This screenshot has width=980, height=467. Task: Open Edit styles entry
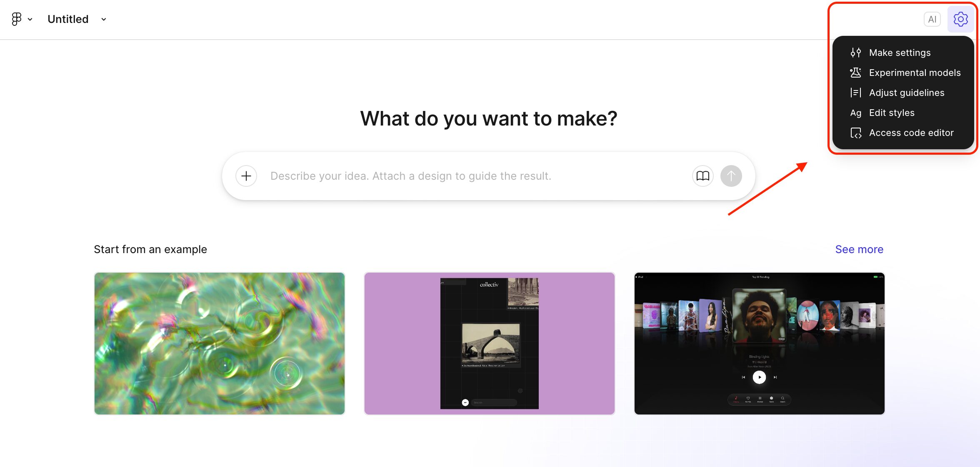coord(891,113)
